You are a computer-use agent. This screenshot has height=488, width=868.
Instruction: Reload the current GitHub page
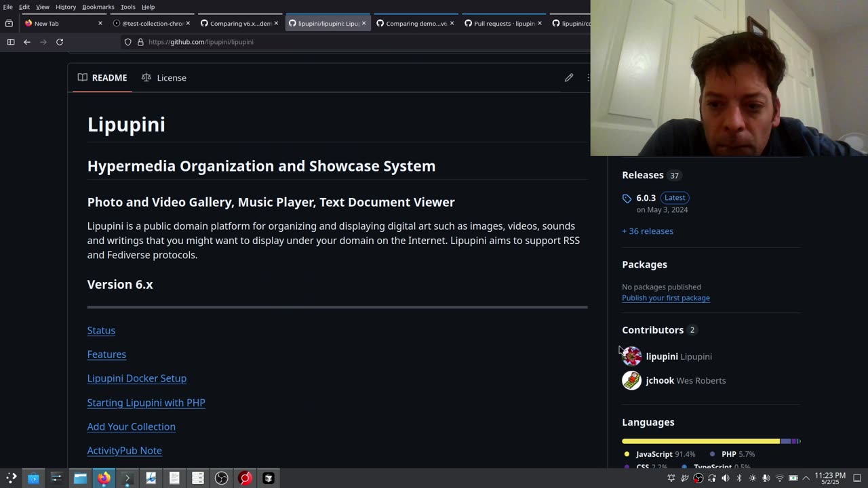(60, 42)
